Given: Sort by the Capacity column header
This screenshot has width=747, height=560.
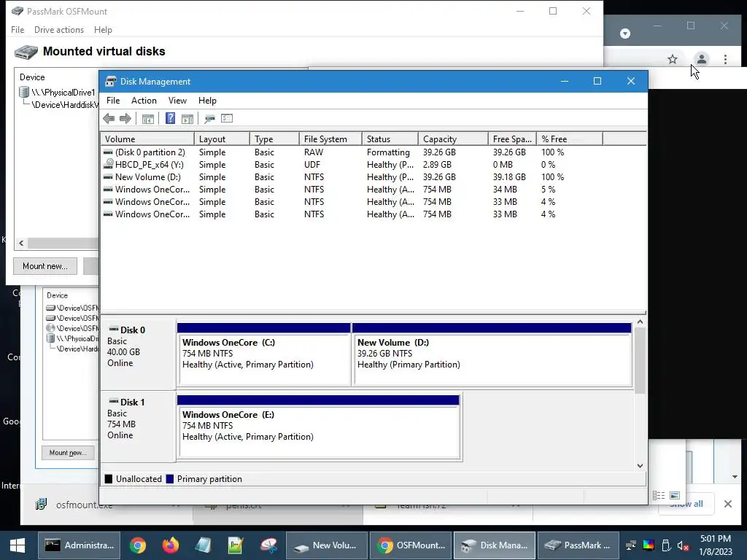Looking at the screenshot, I should [x=453, y=139].
